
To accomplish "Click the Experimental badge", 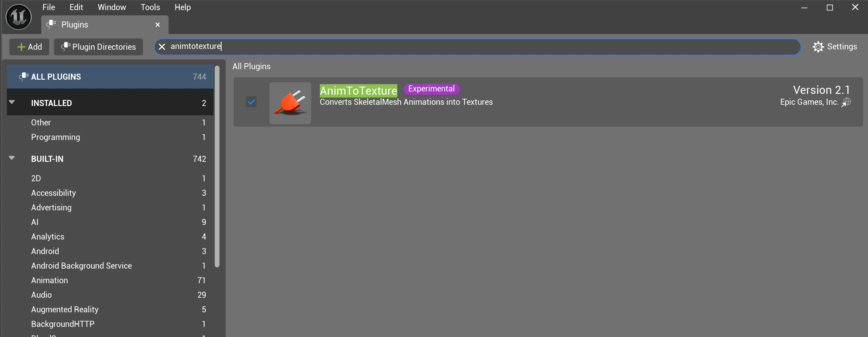I will [431, 89].
